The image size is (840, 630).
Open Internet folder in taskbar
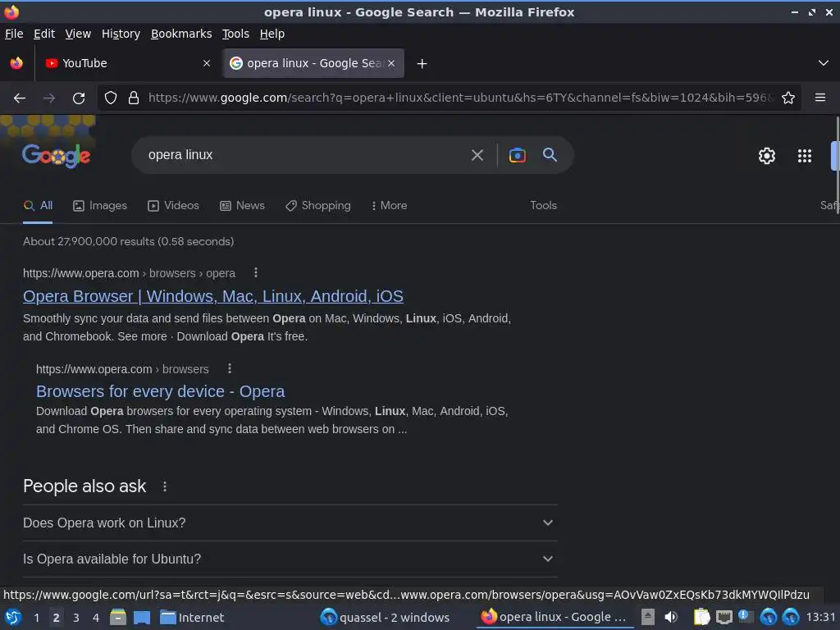192,618
